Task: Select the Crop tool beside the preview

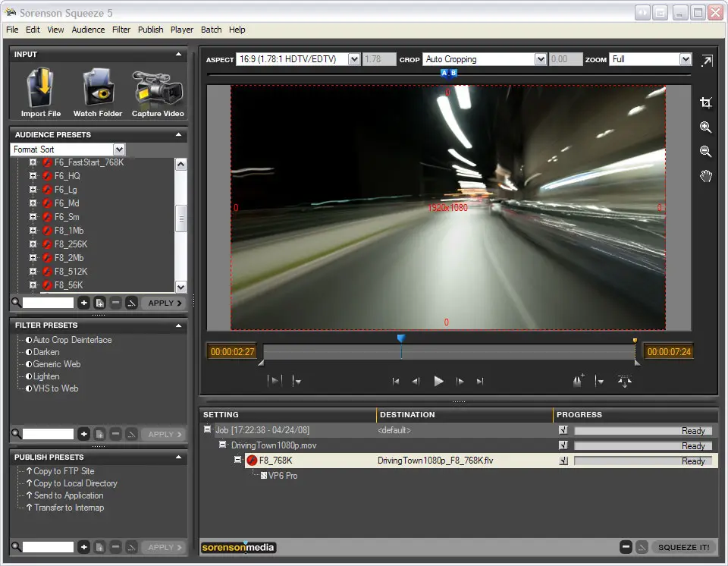Action: 706,102
